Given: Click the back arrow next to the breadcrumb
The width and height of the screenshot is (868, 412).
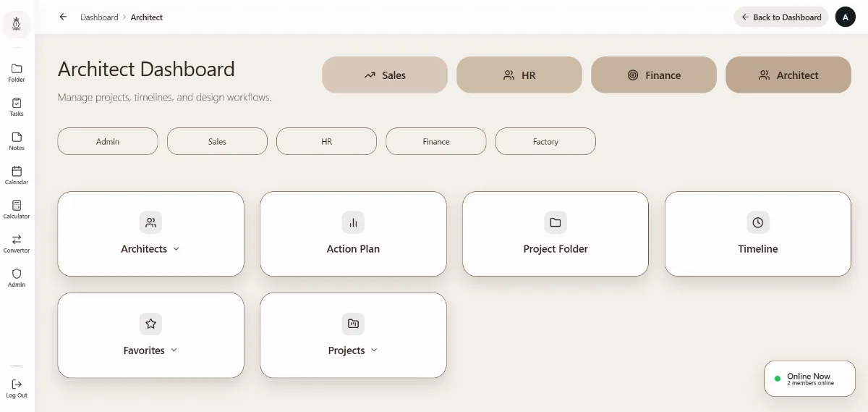Looking at the screenshot, I should (63, 17).
